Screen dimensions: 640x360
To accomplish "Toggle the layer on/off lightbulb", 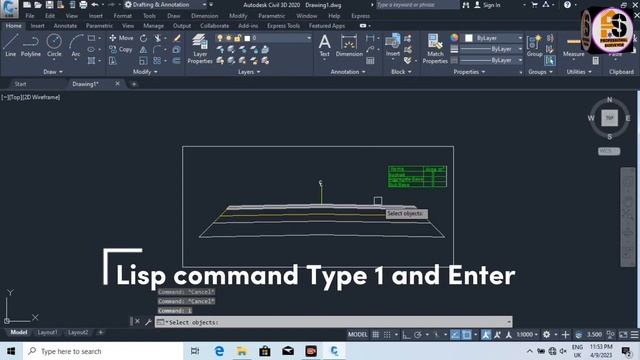I will (220, 38).
